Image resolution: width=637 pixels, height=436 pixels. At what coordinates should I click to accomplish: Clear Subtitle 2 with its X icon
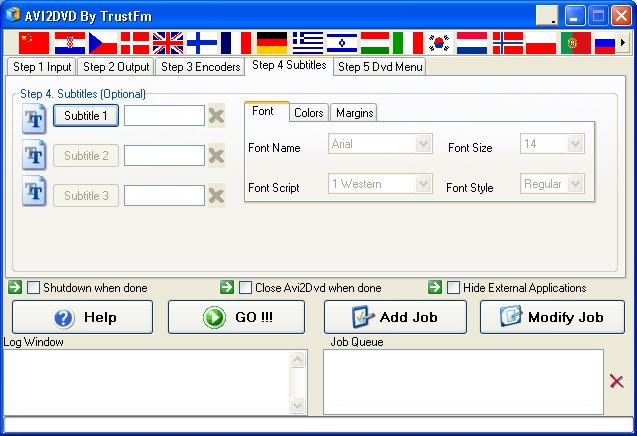(x=217, y=156)
